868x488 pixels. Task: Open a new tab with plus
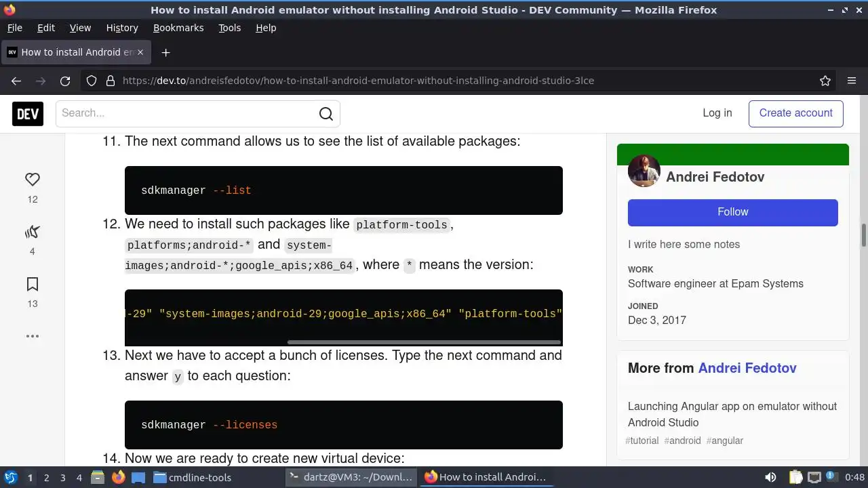165,52
